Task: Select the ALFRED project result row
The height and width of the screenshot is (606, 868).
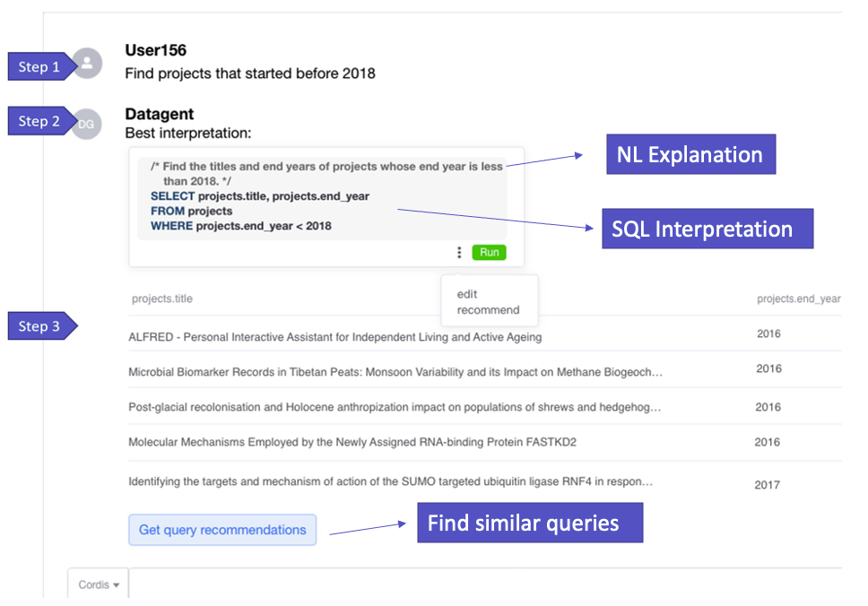Action: tap(485, 335)
